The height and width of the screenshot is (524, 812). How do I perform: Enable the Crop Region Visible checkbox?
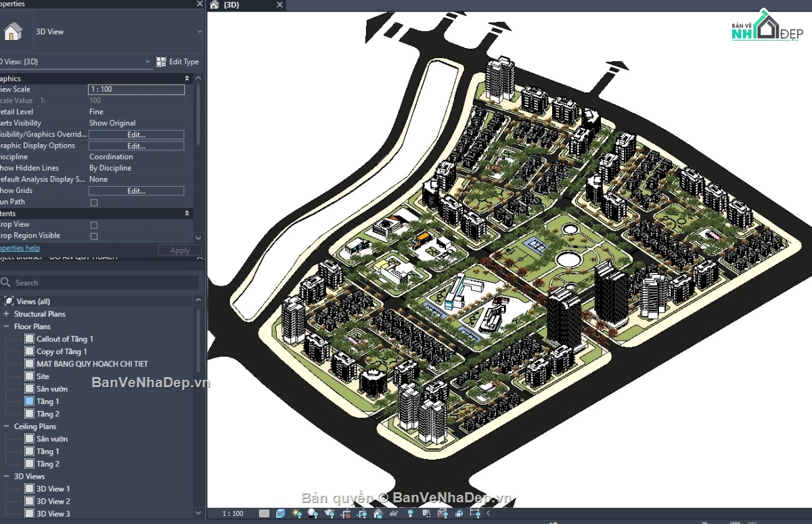[x=94, y=236]
